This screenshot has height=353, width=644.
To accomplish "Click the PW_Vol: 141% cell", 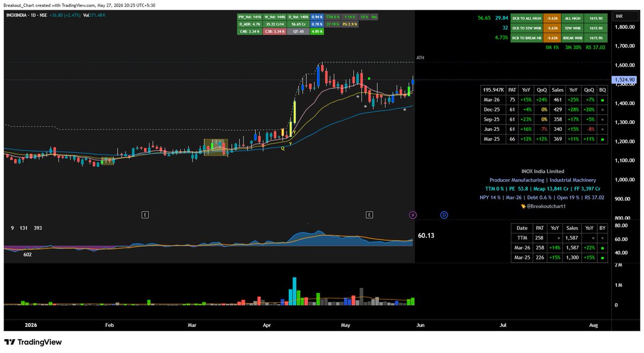I will (x=249, y=17).
